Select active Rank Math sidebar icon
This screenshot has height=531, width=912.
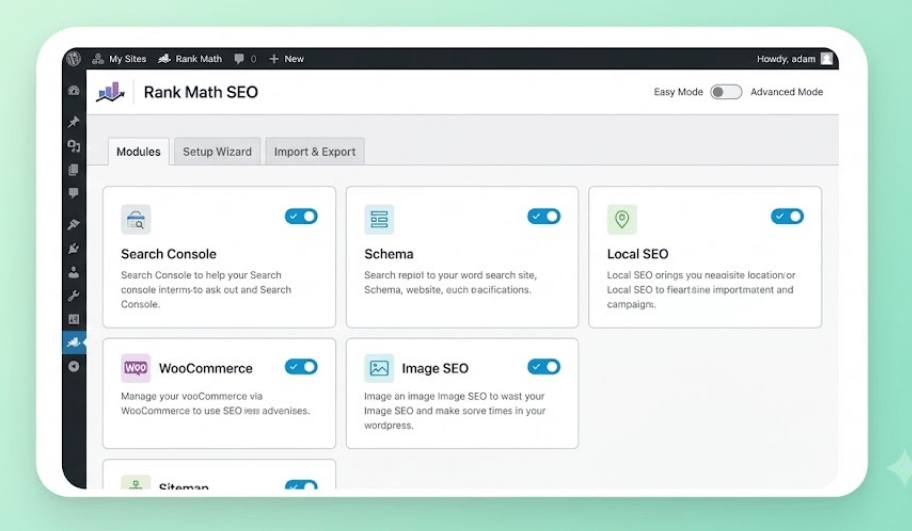coord(74,343)
